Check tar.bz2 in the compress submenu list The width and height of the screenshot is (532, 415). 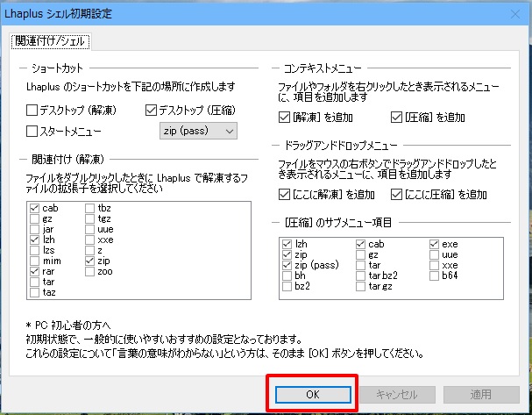(x=361, y=275)
